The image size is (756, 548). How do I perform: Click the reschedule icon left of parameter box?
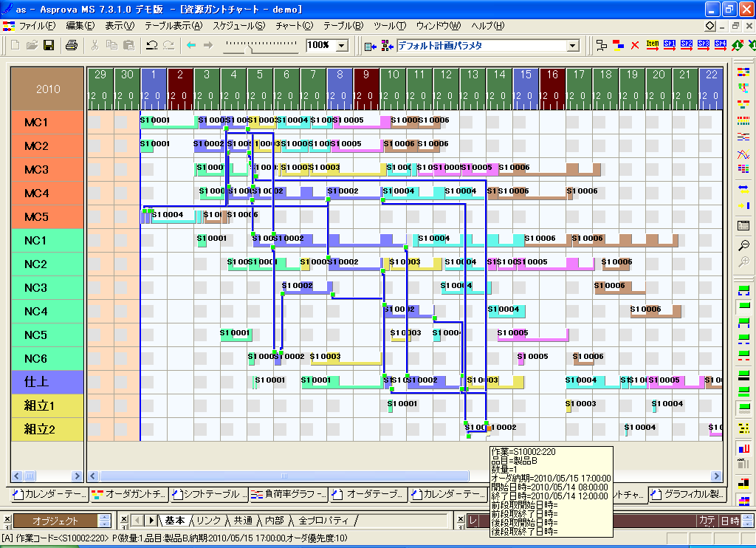click(x=371, y=46)
